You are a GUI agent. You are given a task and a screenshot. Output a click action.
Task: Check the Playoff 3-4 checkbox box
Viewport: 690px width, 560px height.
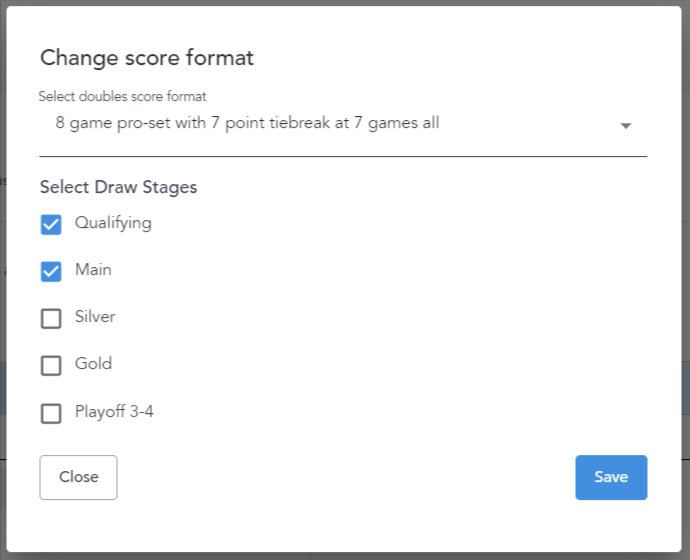point(51,413)
